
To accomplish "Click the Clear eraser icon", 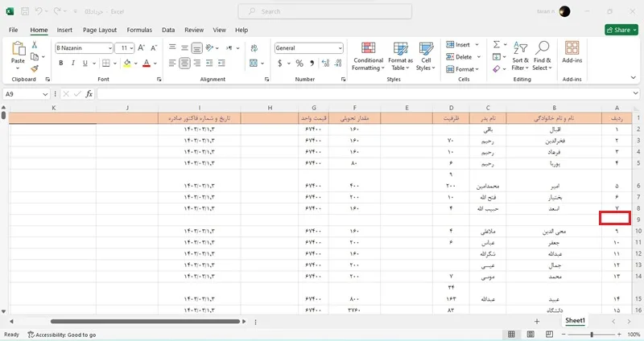I will click(497, 69).
